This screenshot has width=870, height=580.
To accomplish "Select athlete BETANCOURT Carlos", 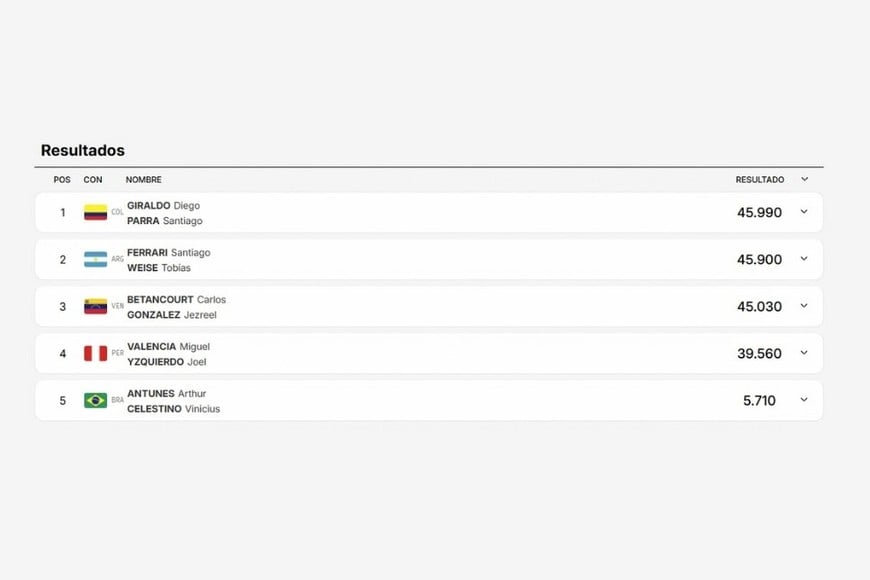I will (176, 300).
